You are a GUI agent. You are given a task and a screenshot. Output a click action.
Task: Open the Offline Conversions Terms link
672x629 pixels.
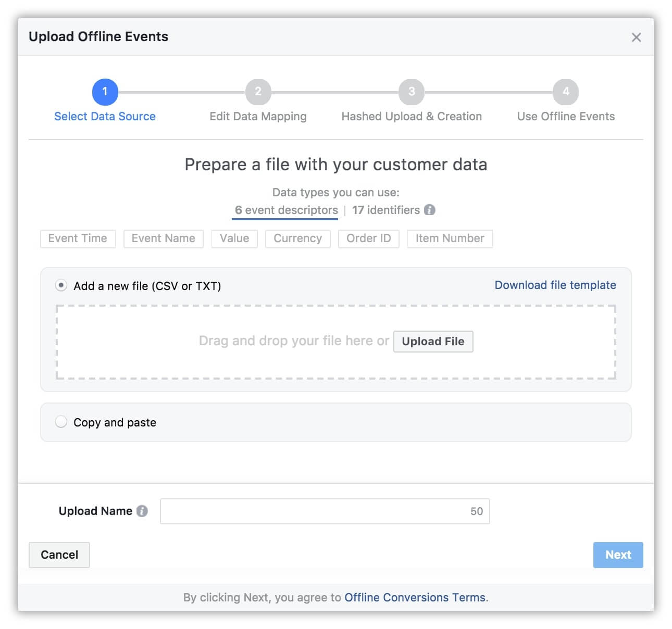pyautogui.click(x=415, y=597)
